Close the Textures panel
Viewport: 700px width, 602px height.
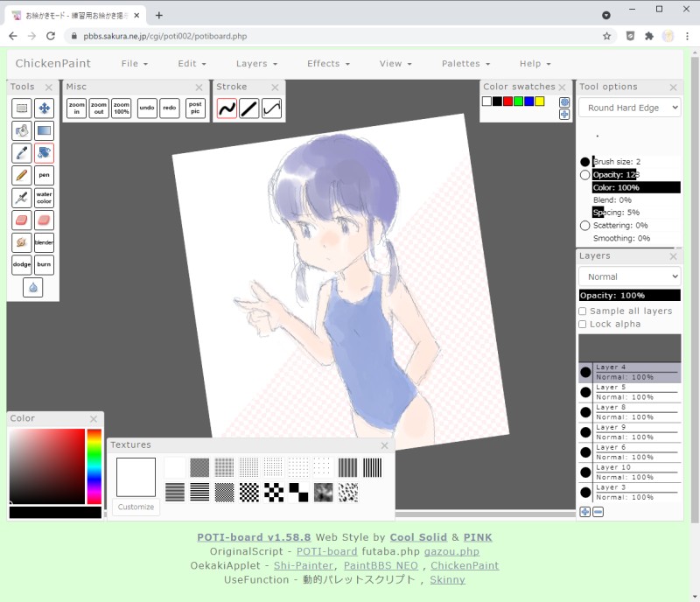[384, 445]
